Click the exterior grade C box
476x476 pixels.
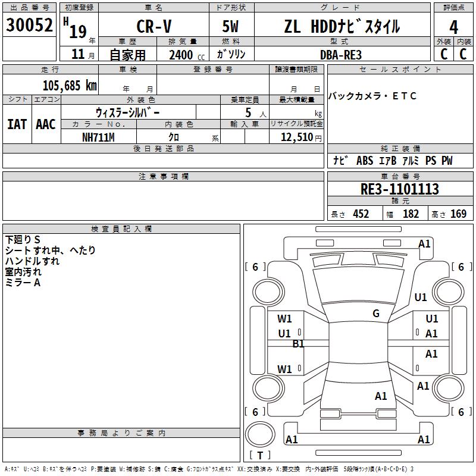(x=444, y=54)
